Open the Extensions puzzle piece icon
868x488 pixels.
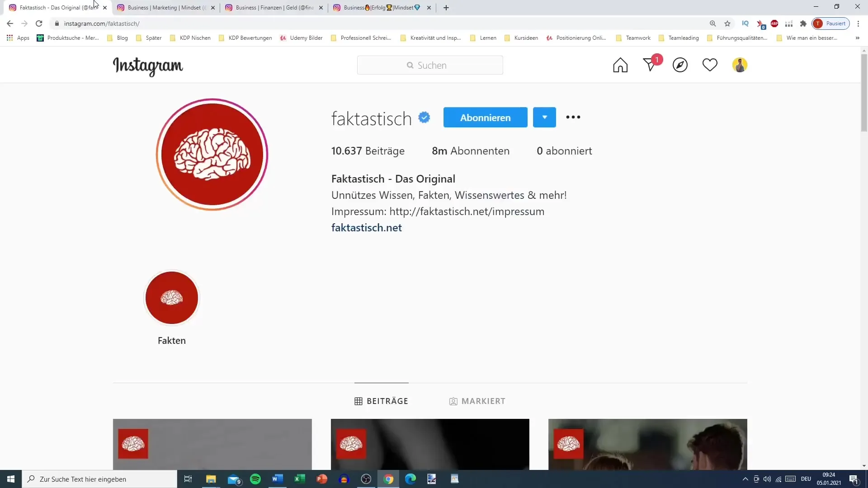[x=803, y=23]
